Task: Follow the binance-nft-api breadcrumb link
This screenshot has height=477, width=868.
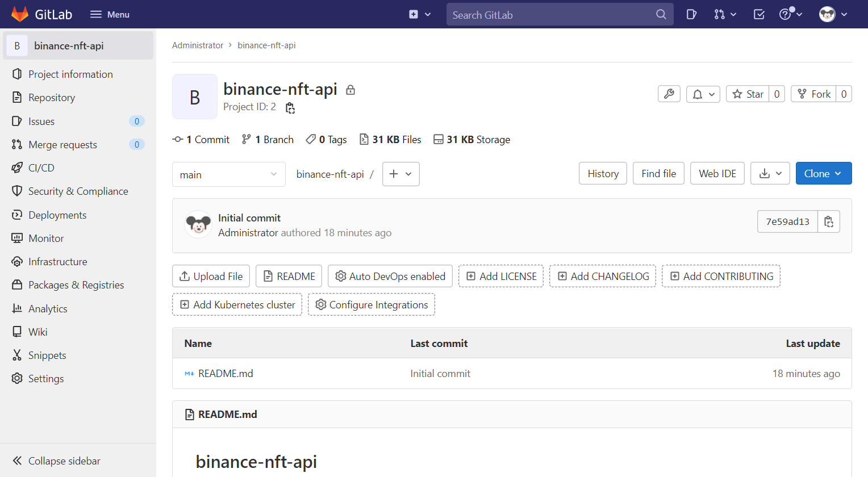Action: click(x=266, y=45)
